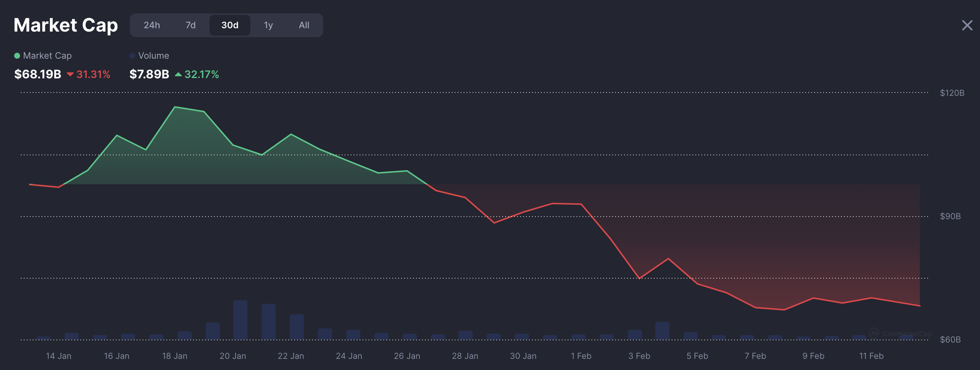This screenshot has height=370, width=980.
Task: Select the 30d time range tab
Action: tap(230, 25)
